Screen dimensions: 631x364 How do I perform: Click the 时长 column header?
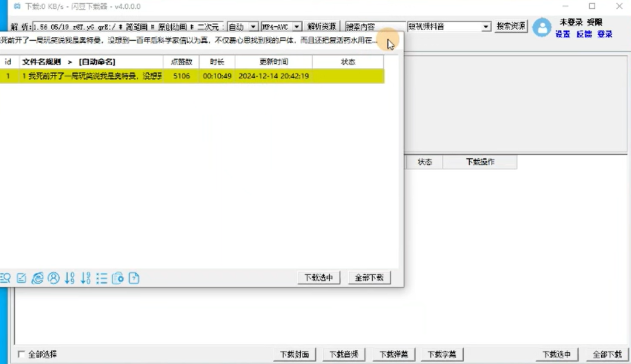click(x=217, y=62)
